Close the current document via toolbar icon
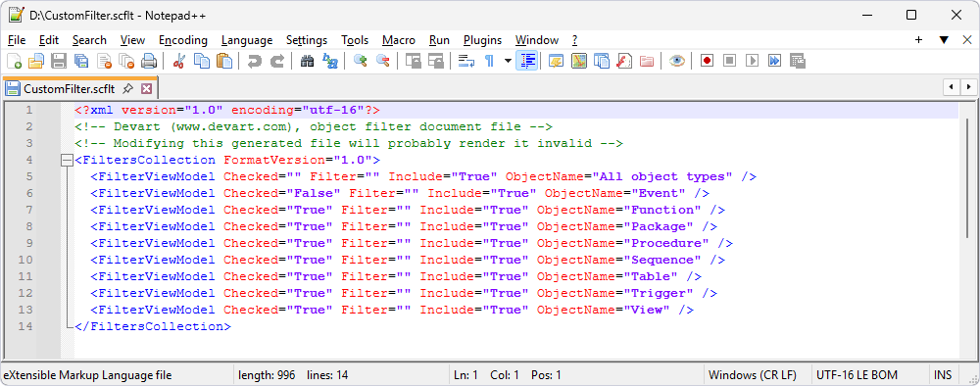Screen dimensions: 980x386 (104, 61)
